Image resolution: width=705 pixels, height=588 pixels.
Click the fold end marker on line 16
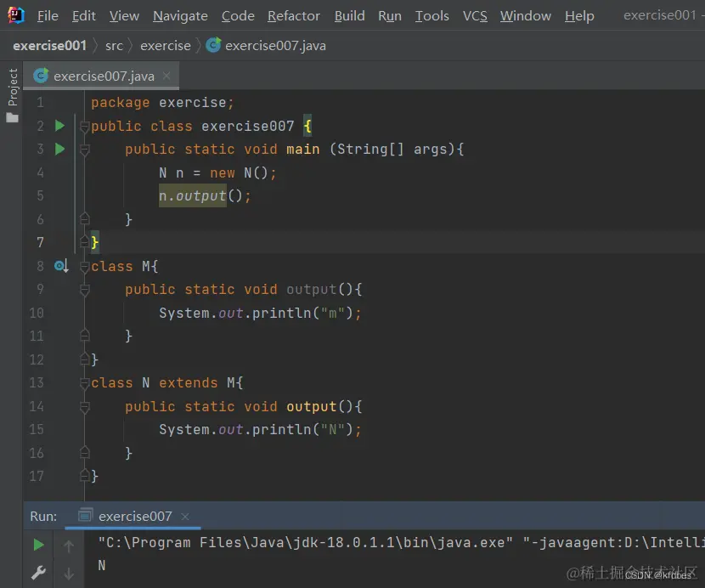point(84,452)
